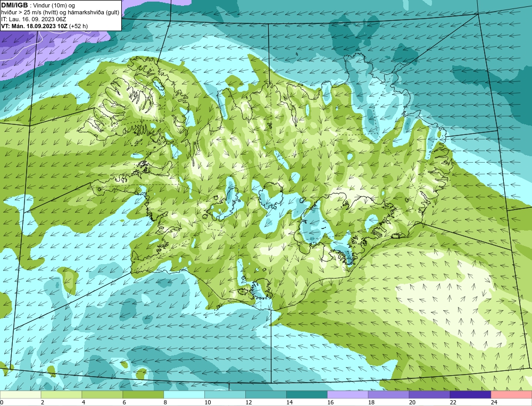Click the 14–16 m/s dark teal legend swatch

(x=307, y=395)
